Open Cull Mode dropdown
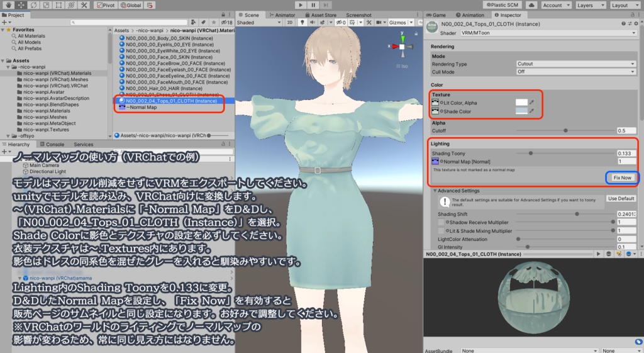Screen dimensions: 644x353 tap(576, 72)
